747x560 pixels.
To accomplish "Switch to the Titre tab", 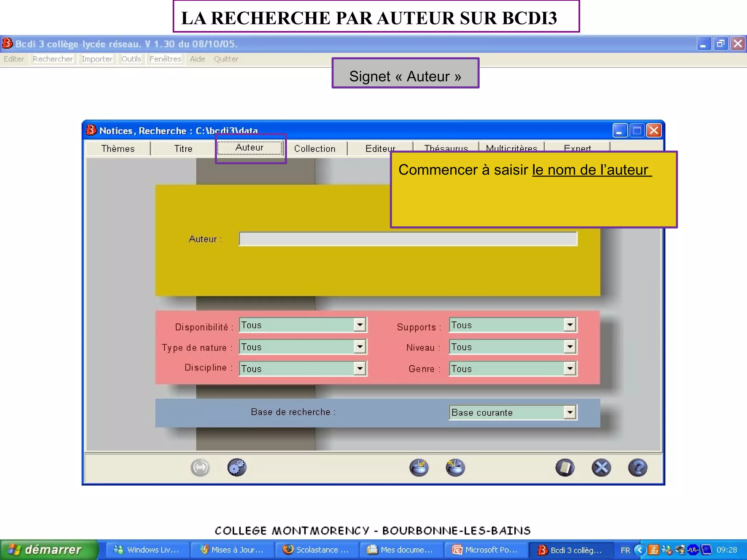I will [x=183, y=149].
